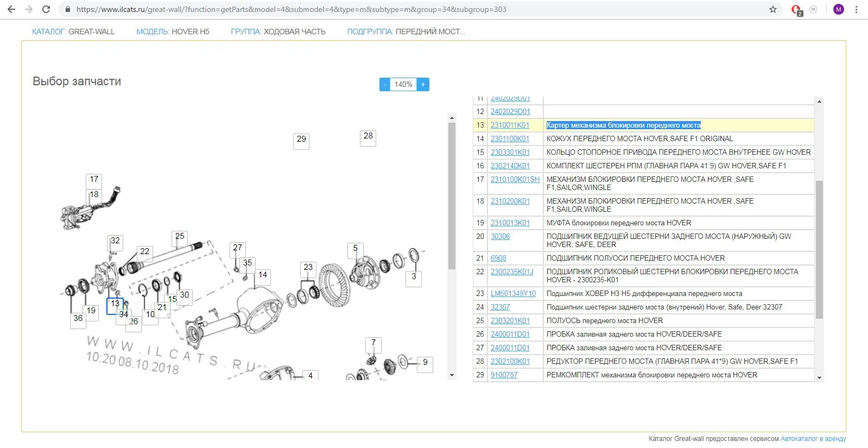Go forward with browser forward arrow
Screen dimensions: 868x448
click(x=29, y=9)
